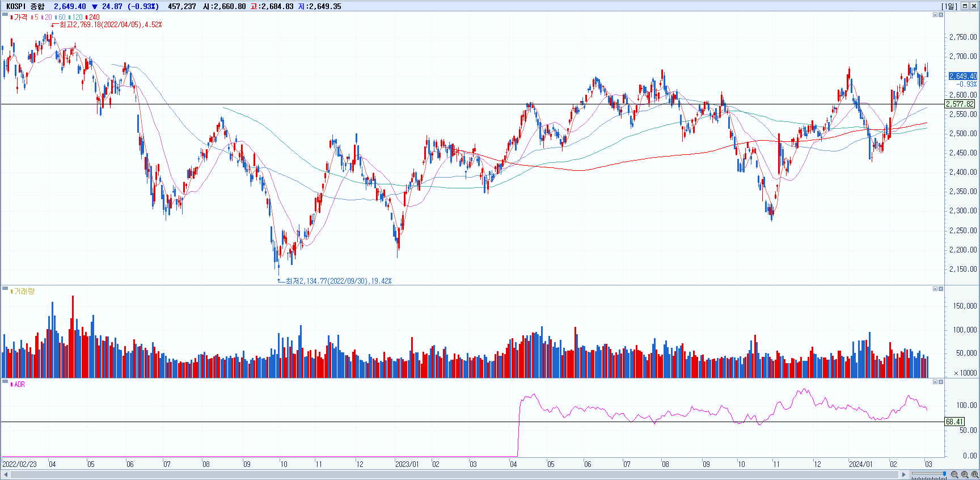Minimize the 거래량 volume pane
The width and height of the screenshot is (980, 480).
pos(935,289)
